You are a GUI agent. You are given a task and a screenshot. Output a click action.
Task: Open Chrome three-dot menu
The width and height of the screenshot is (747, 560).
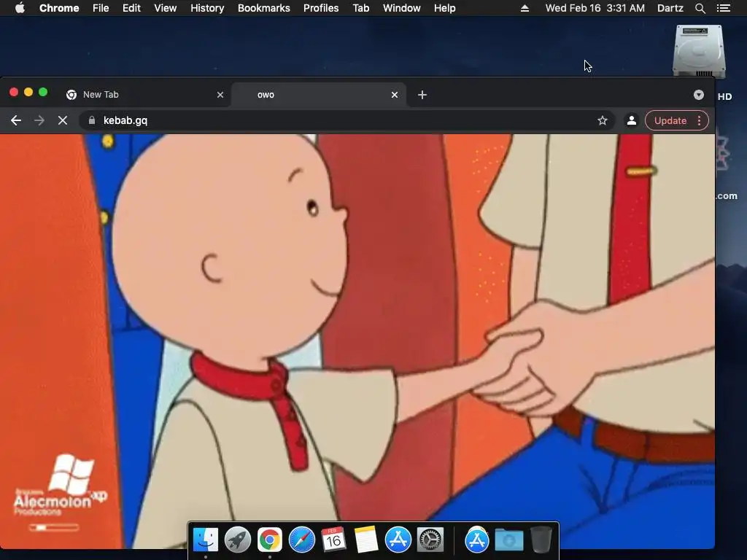pyautogui.click(x=700, y=120)
